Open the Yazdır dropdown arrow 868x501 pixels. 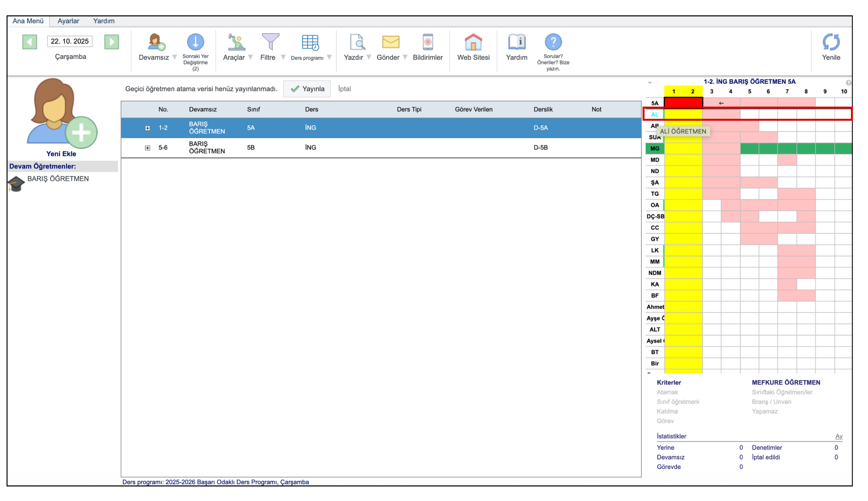(369, 57)
